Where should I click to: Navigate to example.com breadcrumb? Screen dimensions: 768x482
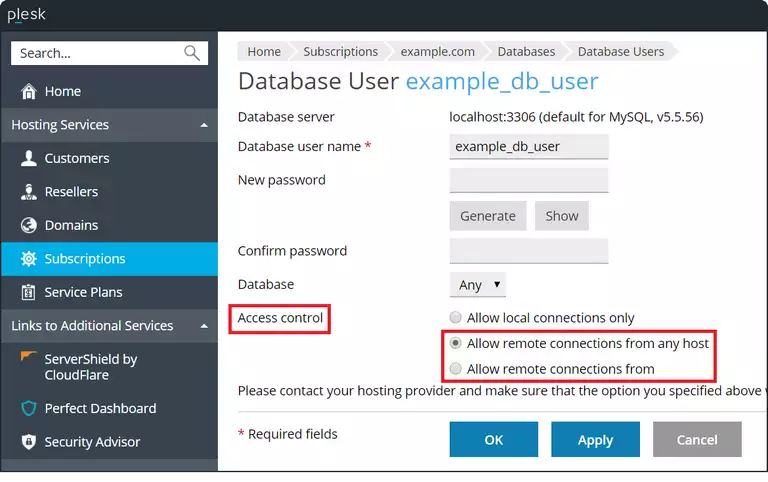click(437, 52)
